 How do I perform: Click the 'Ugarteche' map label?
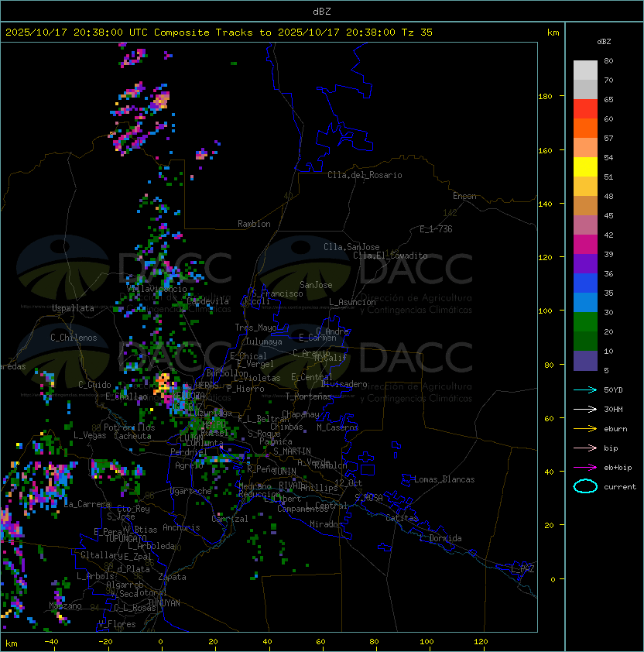[x=191, y=491]
